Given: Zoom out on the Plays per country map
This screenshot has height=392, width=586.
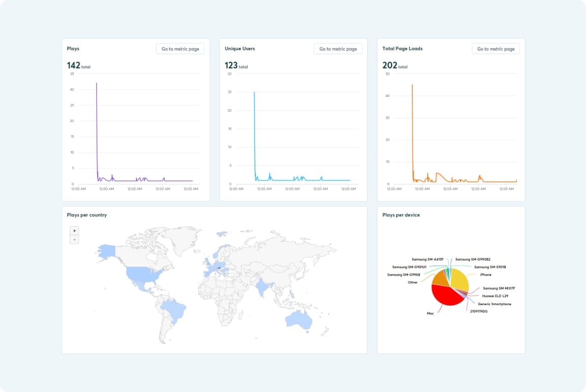Looking at the screenshot, I should (x=74, y=240).
